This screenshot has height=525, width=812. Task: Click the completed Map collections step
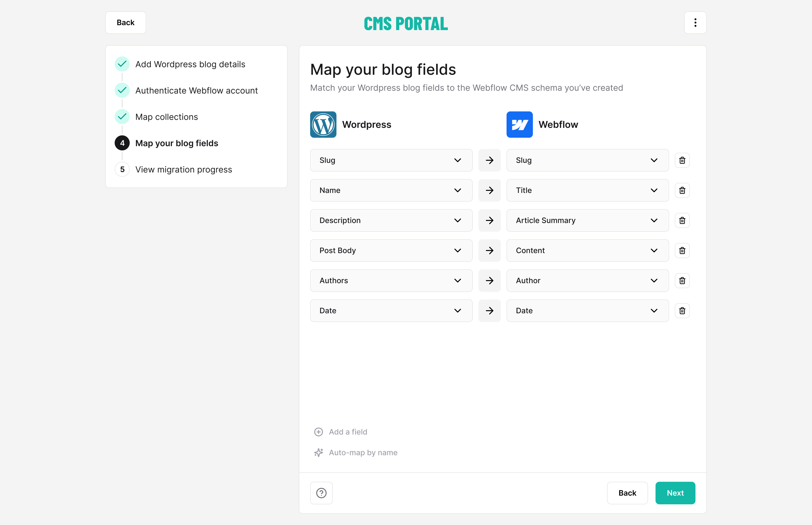pyautogui.click(x=167, y=117)
